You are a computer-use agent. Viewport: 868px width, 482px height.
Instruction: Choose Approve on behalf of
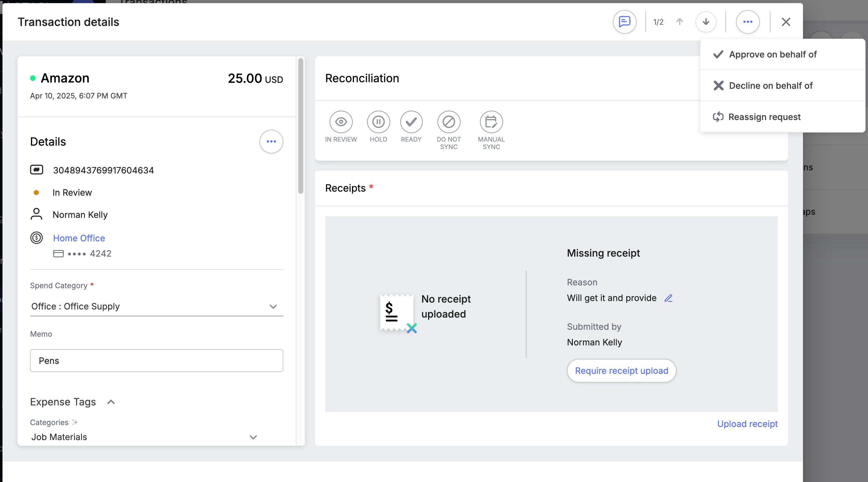tap(782, 54)
